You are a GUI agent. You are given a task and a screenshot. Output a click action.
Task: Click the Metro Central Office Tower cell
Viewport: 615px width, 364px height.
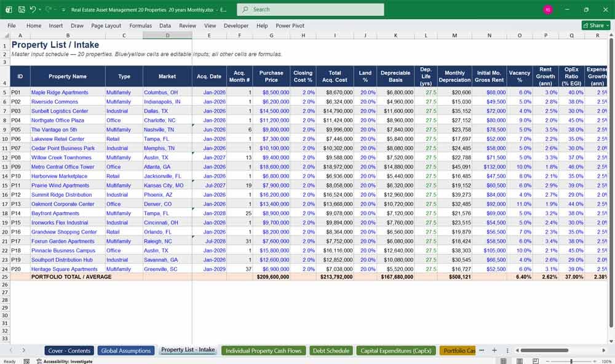click(68, 167)
